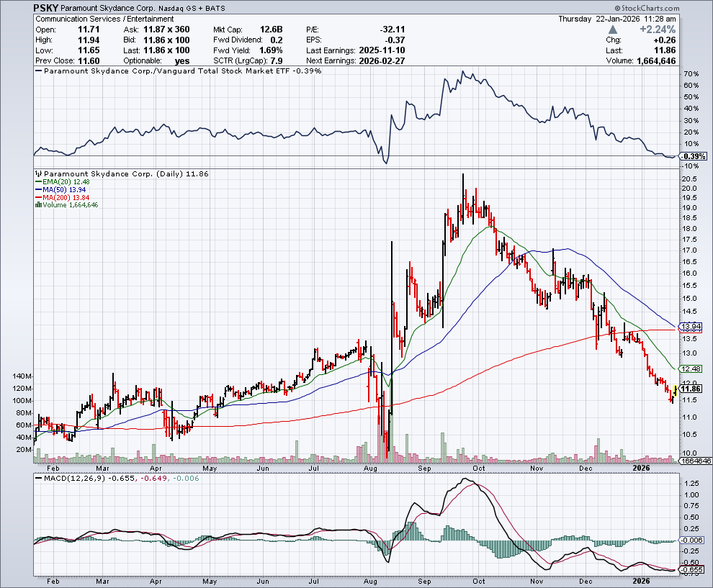Select the blue MA(50) legend entry
Viewport: 713px width, 588px height.
click(61, 190)
